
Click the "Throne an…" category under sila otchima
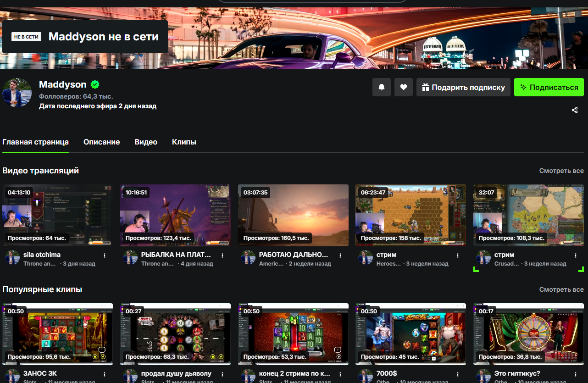(39, 264)
